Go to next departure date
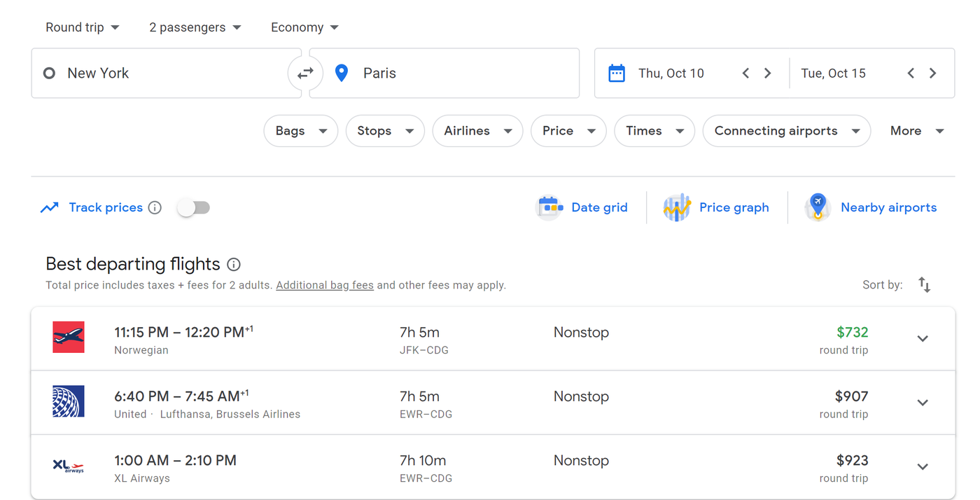This screenshot has height=500, width=980. pos(768,74)
